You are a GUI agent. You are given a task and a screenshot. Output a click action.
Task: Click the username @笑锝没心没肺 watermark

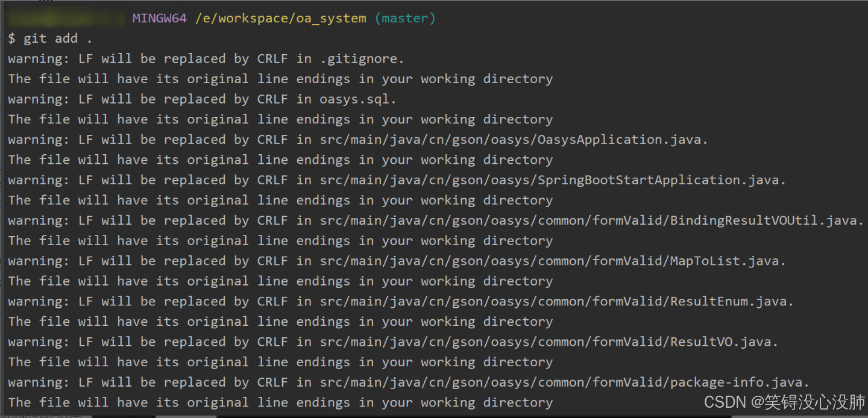coord(808,402)
